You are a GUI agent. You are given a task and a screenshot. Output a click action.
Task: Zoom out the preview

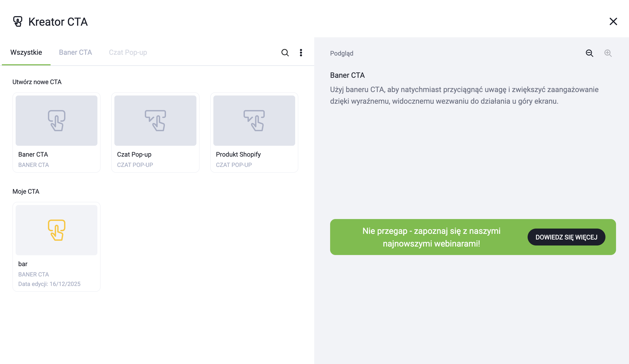(589, 53)
